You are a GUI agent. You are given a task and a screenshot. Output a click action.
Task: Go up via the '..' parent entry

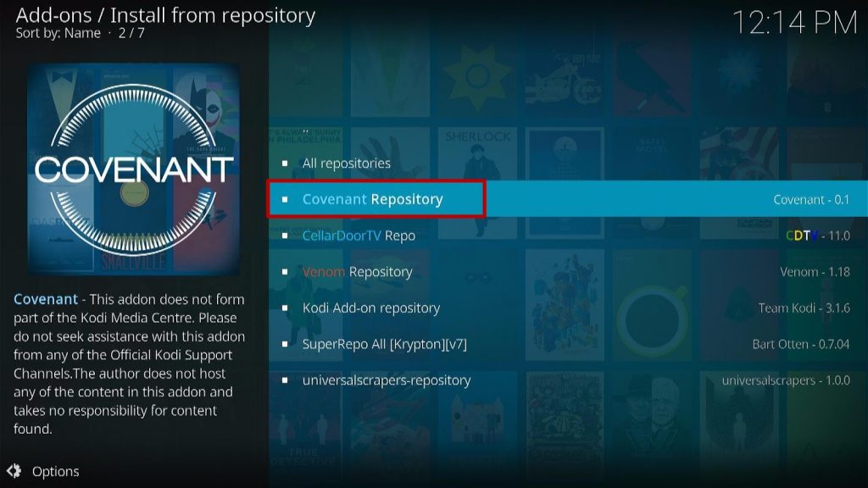pos(305,131)
